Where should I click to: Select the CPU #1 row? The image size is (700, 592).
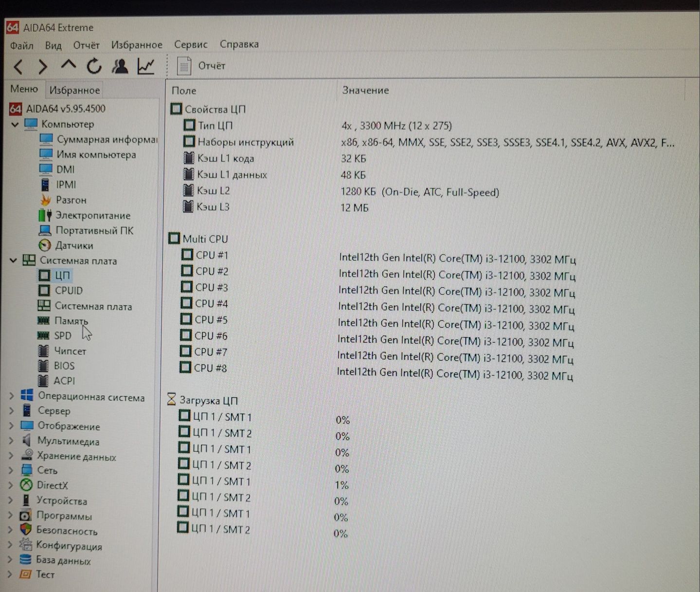(x=212, y=255)
